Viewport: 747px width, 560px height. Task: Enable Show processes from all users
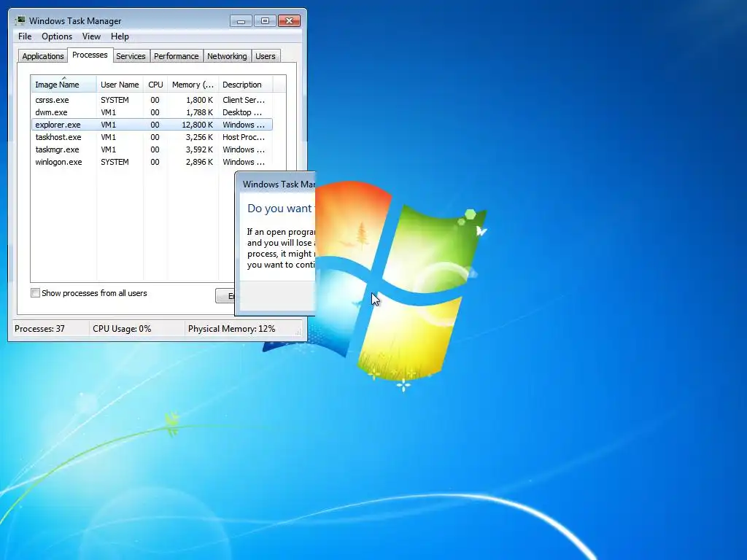[x=35, y=293]
